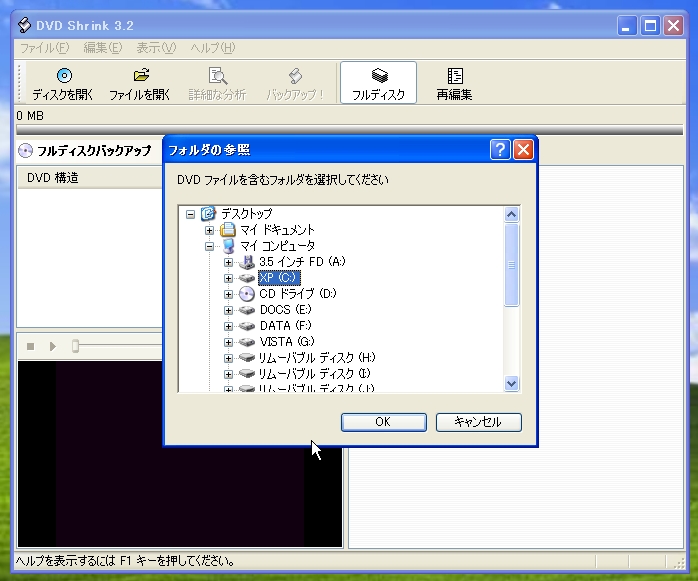Expand リムーバブル ディスク (H:) node
This screenshot has width=698, height=581.
[x=228, y=358]
